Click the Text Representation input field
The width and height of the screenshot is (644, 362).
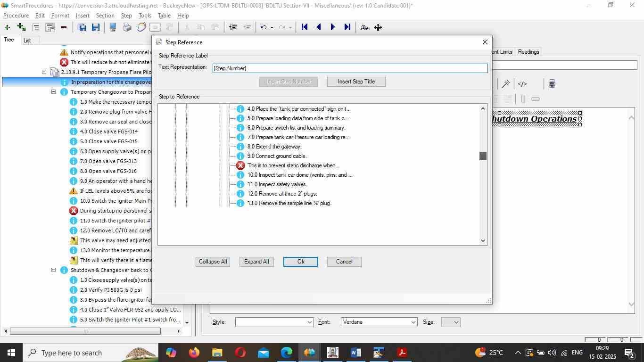(350, 68)
